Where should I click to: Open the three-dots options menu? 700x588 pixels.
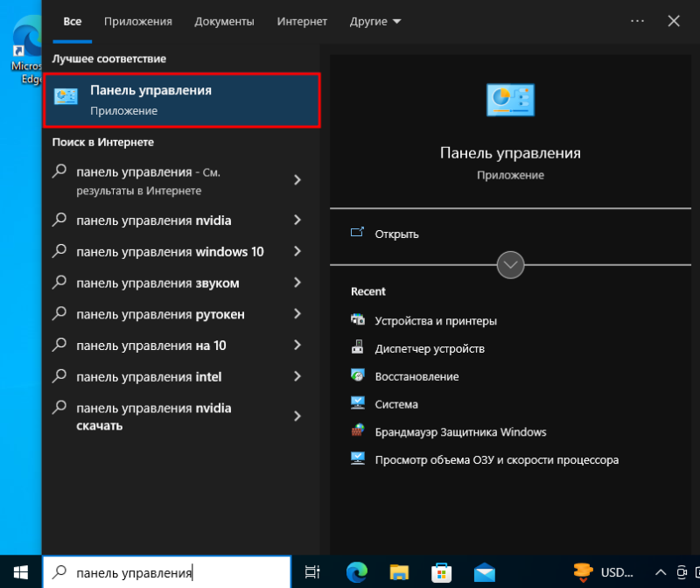click(x=637, y=21)
